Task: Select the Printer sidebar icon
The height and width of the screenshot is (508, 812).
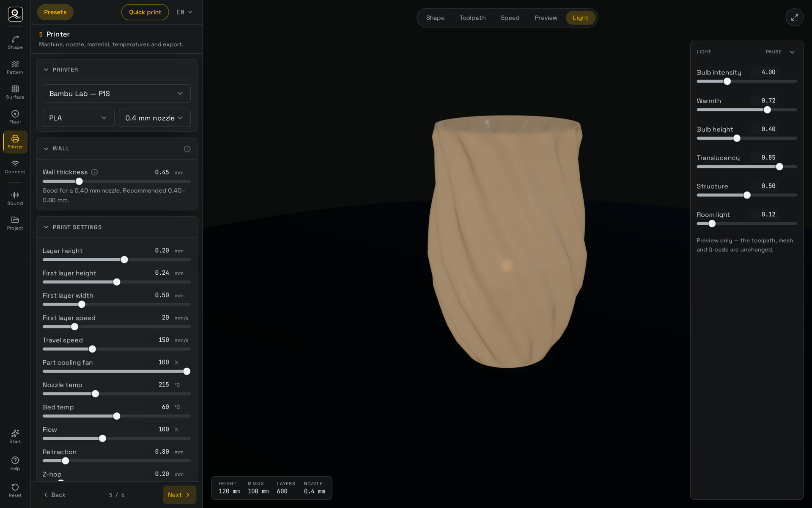Action: [x=15, y=142]
